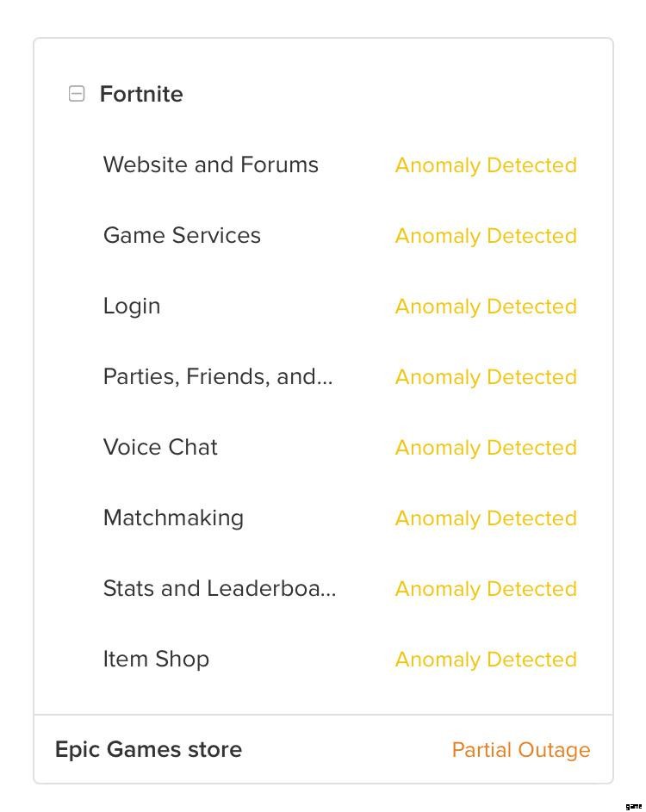Select the Item Shop component

tap(156, 659)
